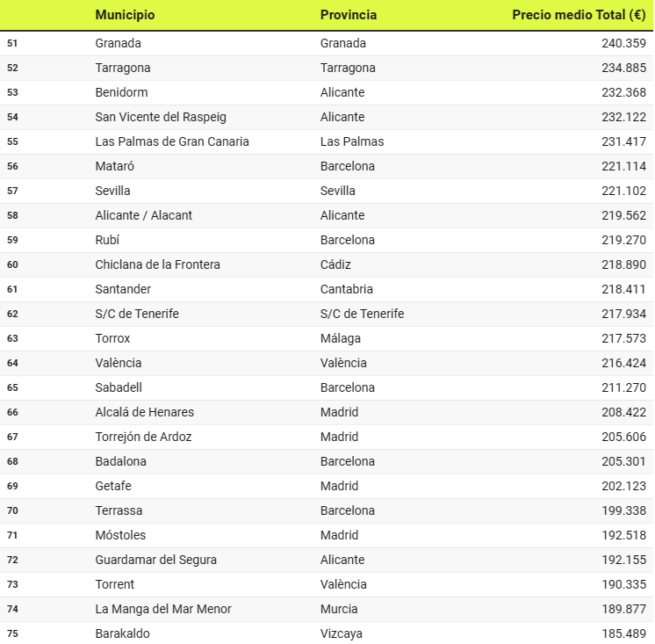Click the Málaga province cell

coord(341,338)
